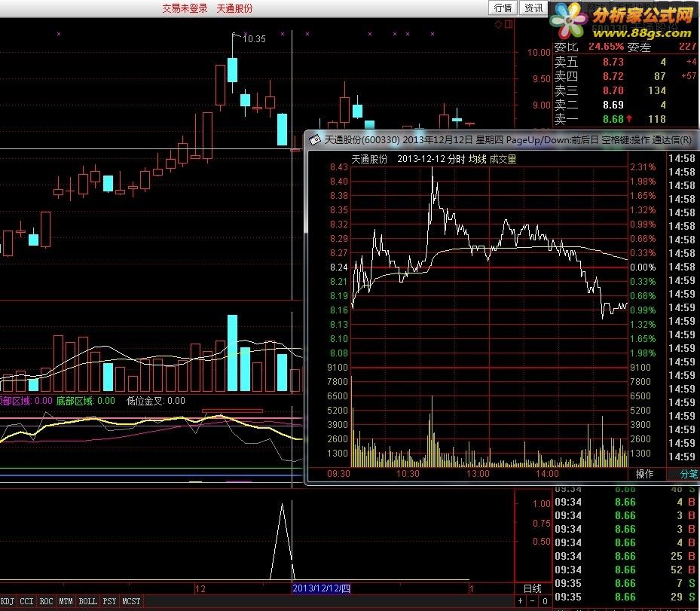Open the 资讯 button at top
The image size is (700, 611).
click(533, 8)
